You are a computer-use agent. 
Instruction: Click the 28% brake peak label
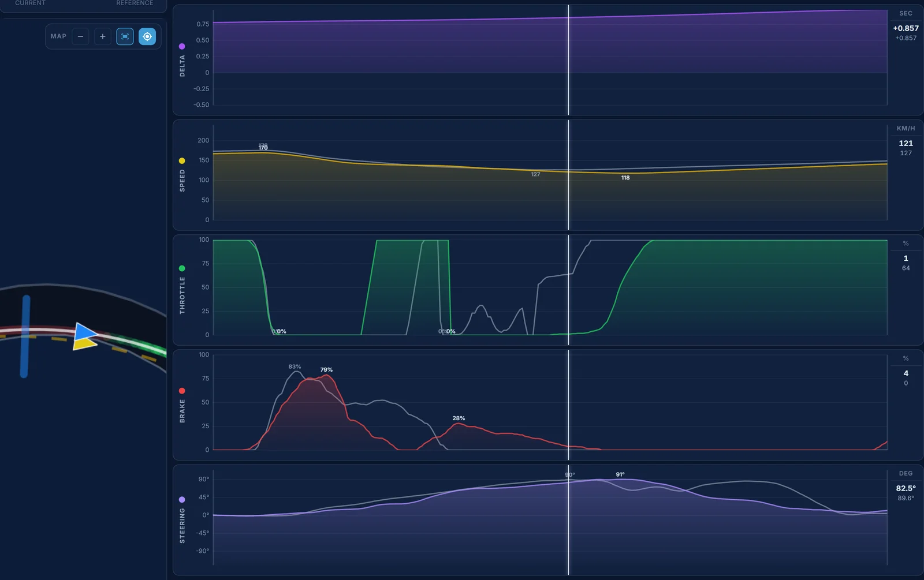[x=459, y=418]
